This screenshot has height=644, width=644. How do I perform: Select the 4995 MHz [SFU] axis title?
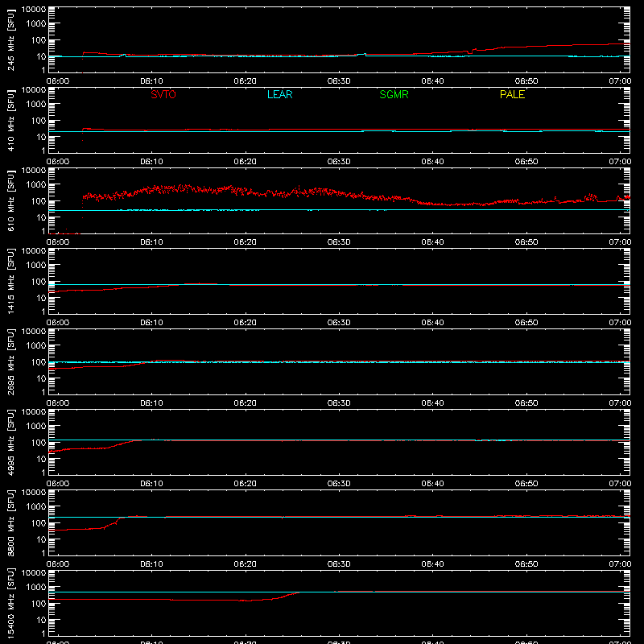pos(11,443)
